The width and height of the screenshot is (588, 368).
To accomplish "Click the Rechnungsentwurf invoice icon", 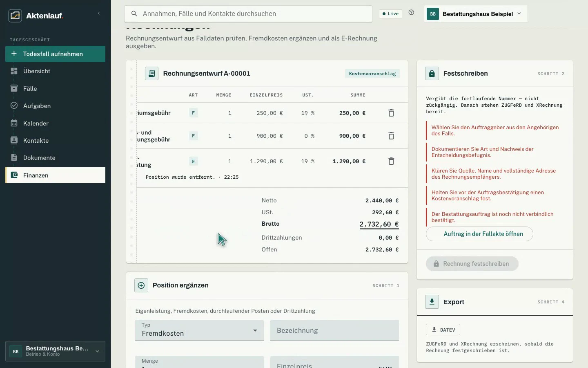I will (151, 74).
